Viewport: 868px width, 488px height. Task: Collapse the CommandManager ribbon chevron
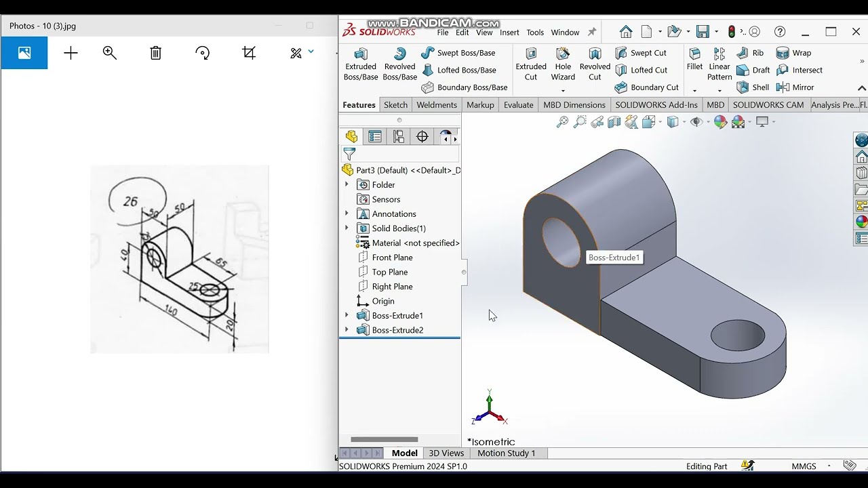[x=862, y=88]
